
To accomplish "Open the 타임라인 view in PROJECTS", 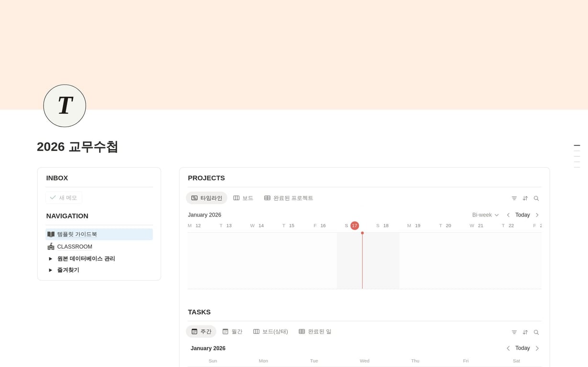I will (206, 198).
